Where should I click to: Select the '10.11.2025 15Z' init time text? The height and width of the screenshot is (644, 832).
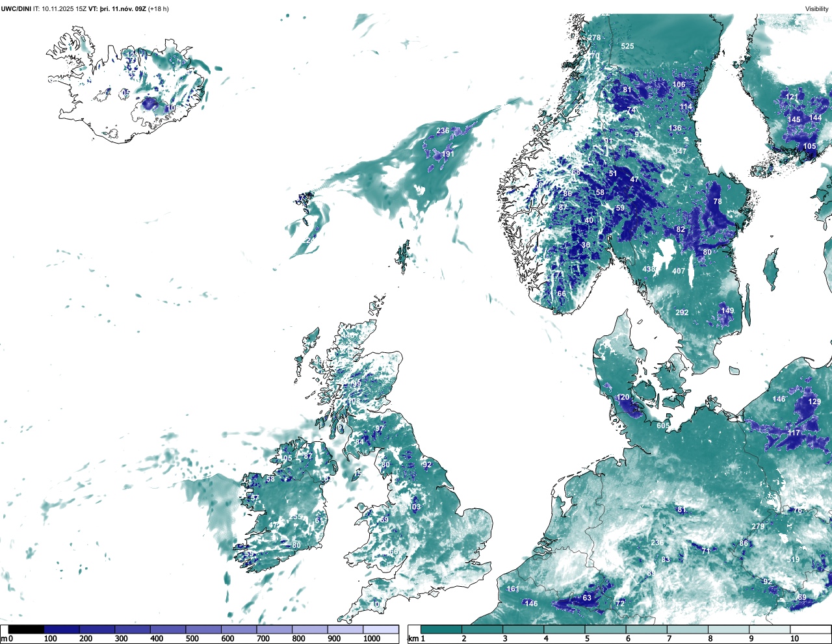click(x=65, y=9)
